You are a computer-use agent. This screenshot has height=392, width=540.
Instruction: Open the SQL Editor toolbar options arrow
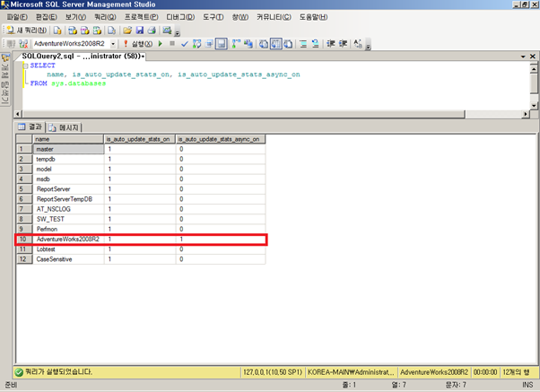pos(368,46)
